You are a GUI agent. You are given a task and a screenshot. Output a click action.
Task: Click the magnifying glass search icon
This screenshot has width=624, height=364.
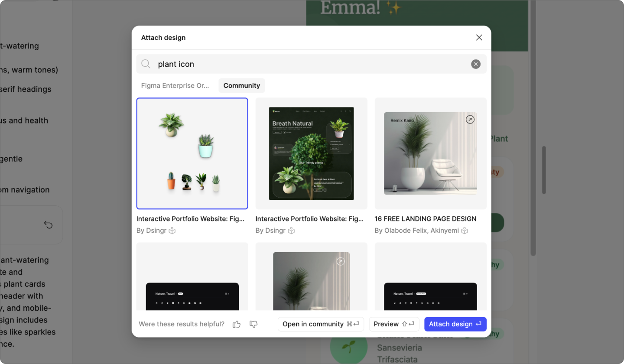point(146,64)
